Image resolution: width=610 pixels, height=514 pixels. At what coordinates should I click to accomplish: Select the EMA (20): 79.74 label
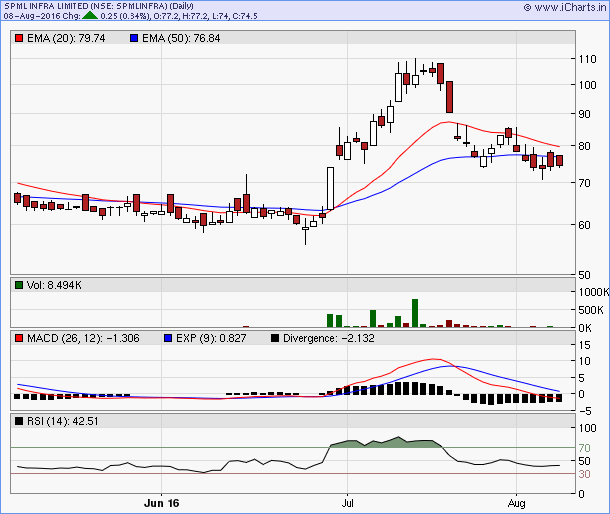pos(66,38)
